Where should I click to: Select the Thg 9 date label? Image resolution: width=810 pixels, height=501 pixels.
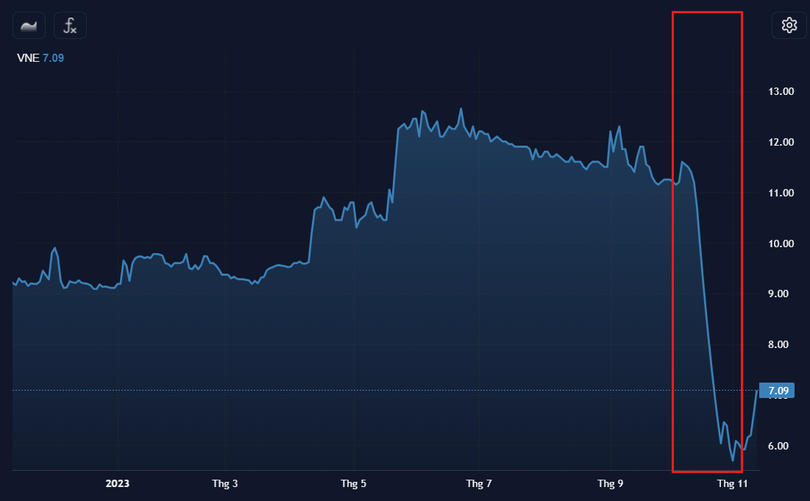pyautogui.click(x=610, y=484)
